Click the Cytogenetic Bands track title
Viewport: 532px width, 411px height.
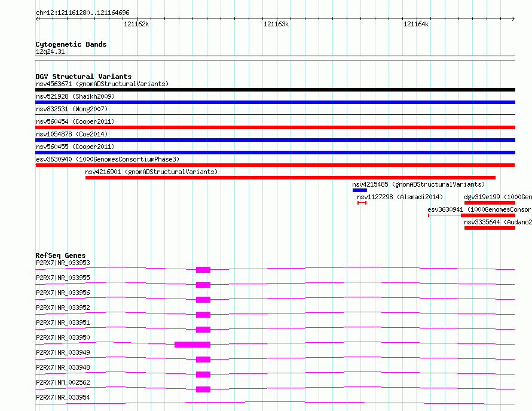[71, 44]
